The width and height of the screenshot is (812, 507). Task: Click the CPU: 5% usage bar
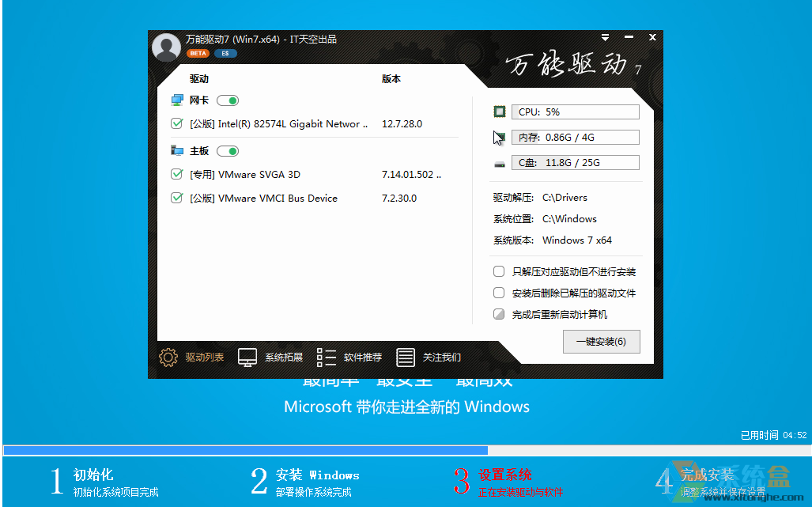[576, 112]
